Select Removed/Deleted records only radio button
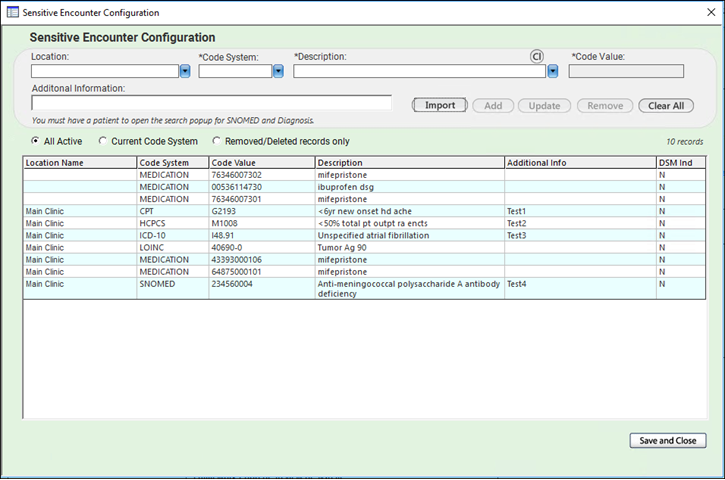The image size is (725, 480). pos(216,141)
